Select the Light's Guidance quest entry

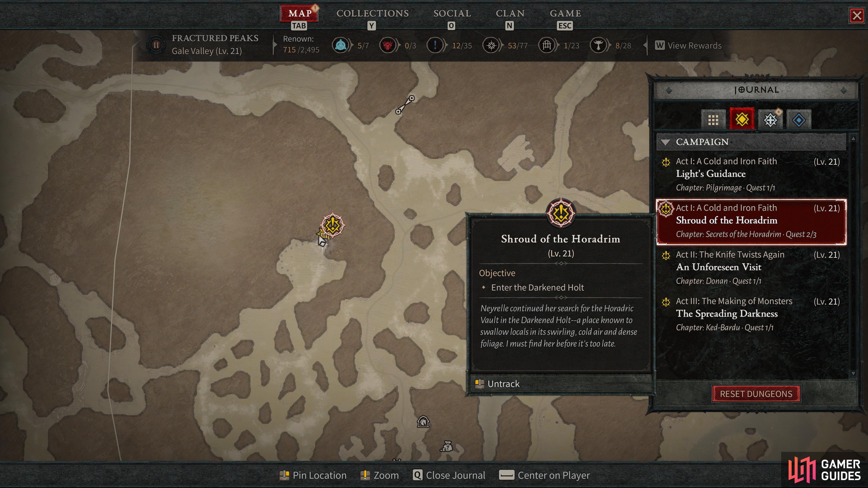[x=751, y=174]
